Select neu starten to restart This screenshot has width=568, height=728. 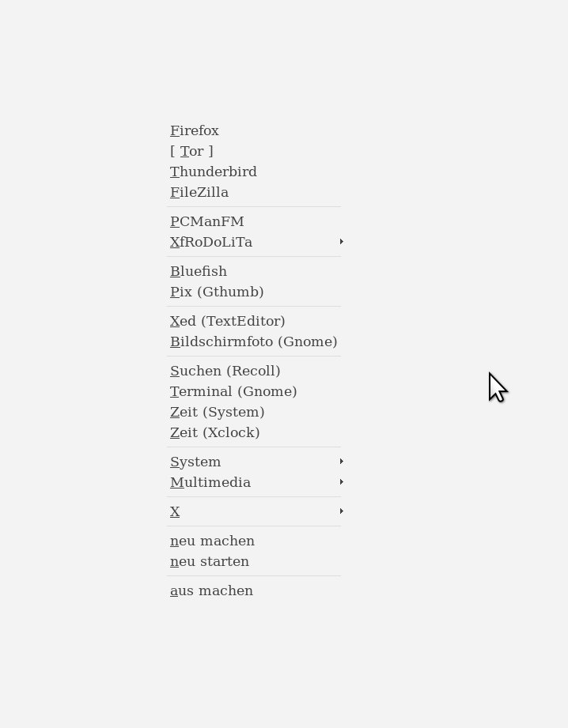click(210, 562)
